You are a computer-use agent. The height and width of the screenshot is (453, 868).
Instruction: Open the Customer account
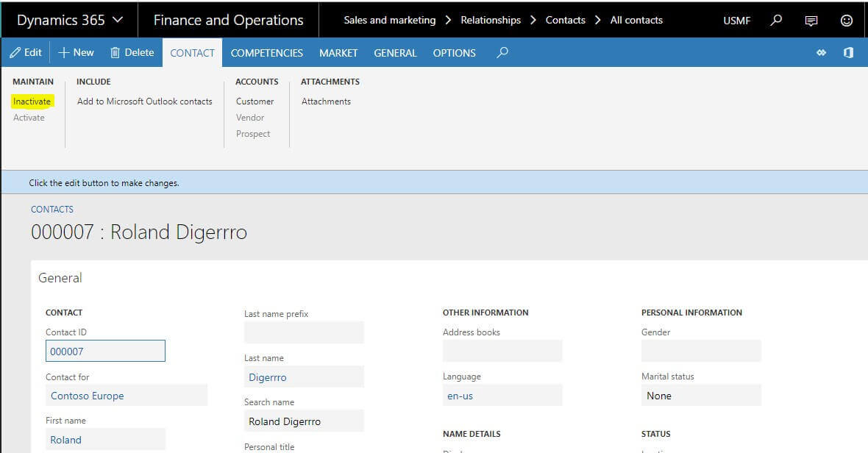(x=255, y=101)
